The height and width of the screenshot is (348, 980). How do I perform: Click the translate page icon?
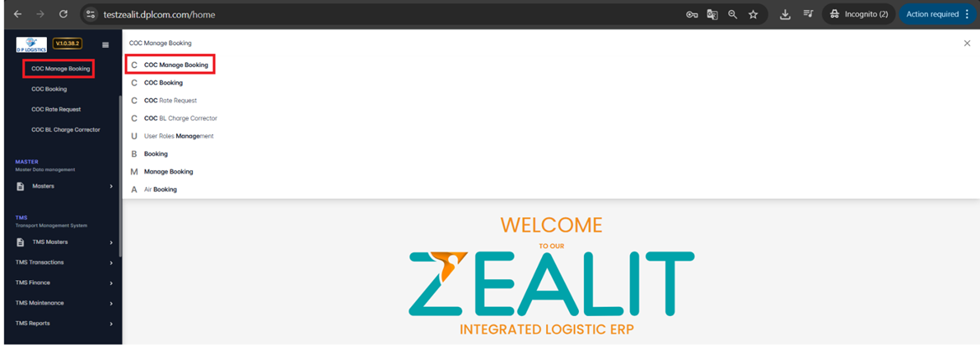click(x=712, y=13)
